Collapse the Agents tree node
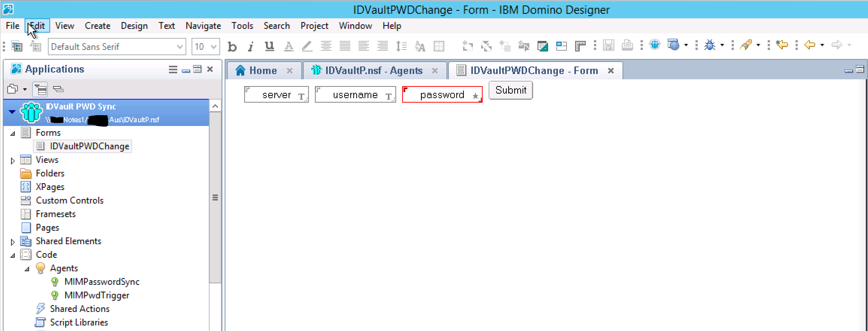Screen dimensions: 868x331 click(27, 269)
